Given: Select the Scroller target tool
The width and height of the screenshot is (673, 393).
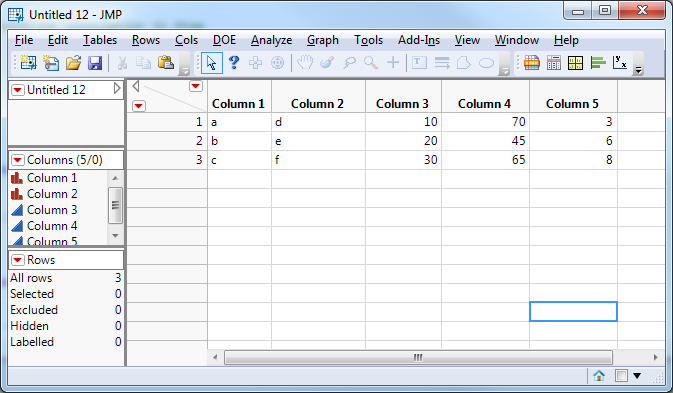Looking at the screenshot, I should tap(278, 63).
